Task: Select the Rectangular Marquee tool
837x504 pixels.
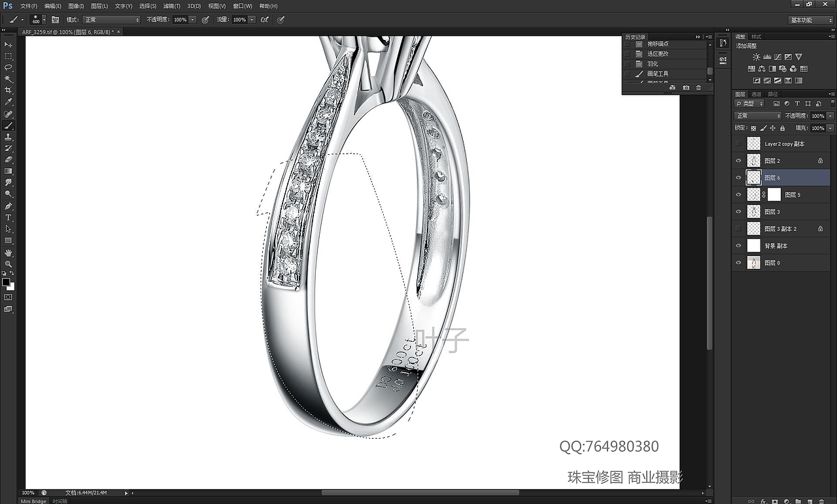Action: click(9, 56)
